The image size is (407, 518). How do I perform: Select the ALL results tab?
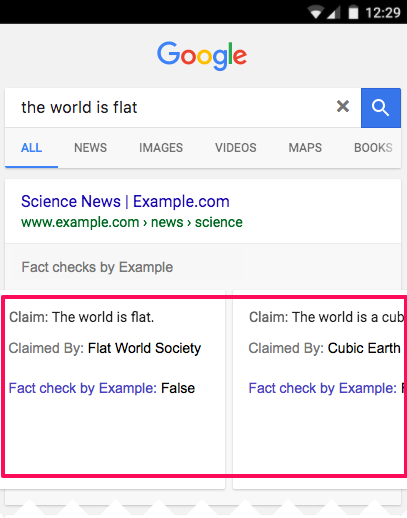click(32, 148)
